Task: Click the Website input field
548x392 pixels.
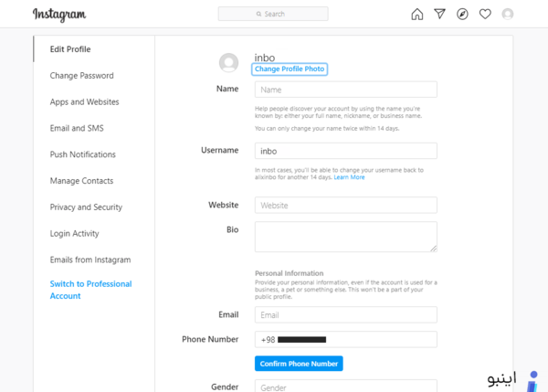Action: click(345, 206)
